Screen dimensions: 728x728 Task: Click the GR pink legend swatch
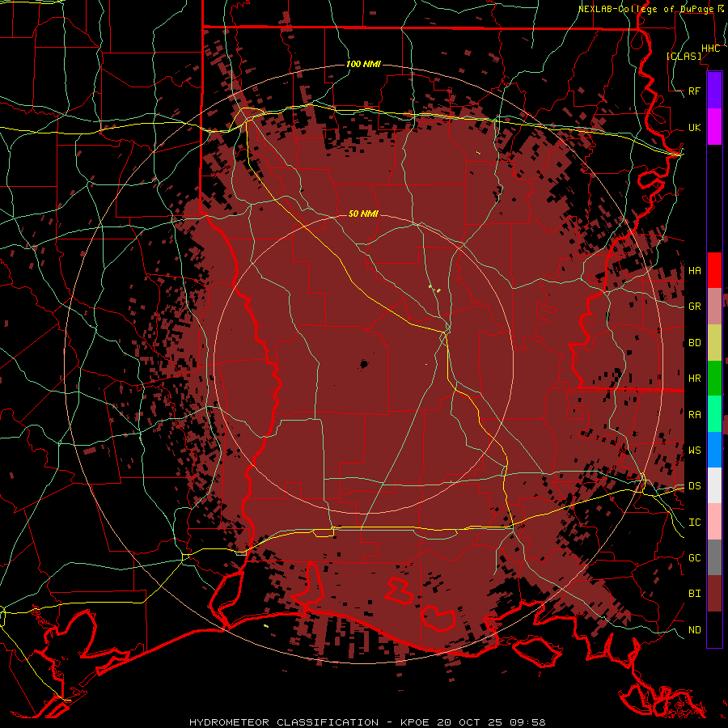pos(714,307)
